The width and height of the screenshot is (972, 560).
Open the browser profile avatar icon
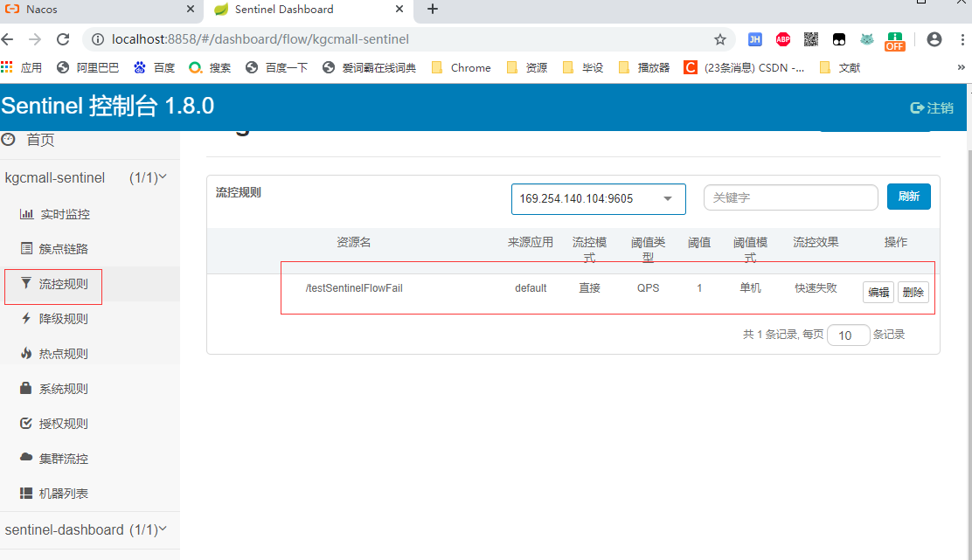tap(934, 39)
